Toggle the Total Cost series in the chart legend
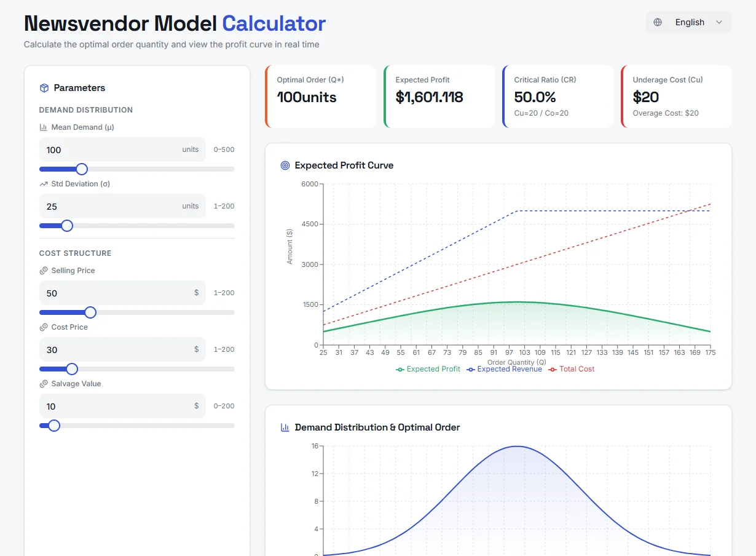 (x=572, y=369)
